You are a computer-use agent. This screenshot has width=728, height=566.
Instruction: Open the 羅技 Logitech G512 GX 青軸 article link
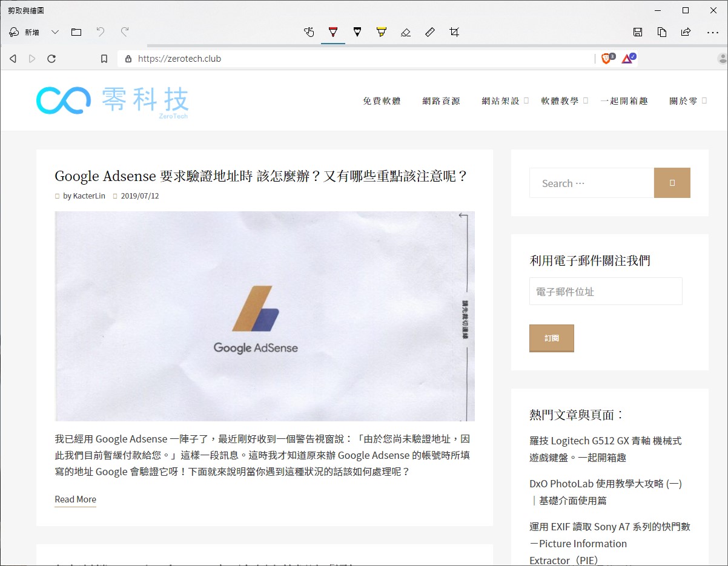(606, 449)
